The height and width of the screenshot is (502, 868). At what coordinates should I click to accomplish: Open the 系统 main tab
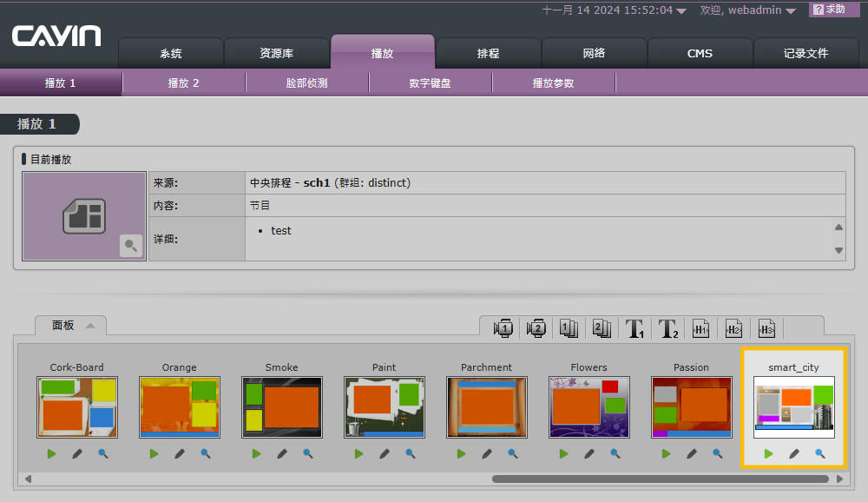pos(170,53)
